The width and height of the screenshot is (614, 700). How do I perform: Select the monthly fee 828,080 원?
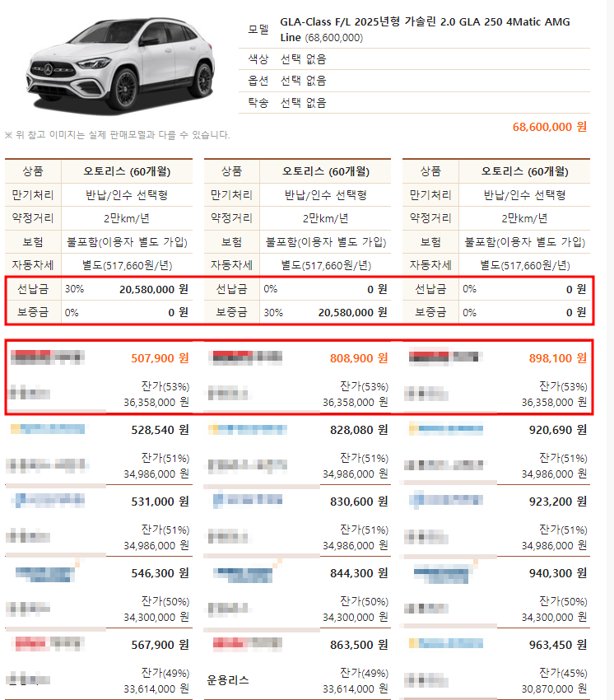click(359, 430)
